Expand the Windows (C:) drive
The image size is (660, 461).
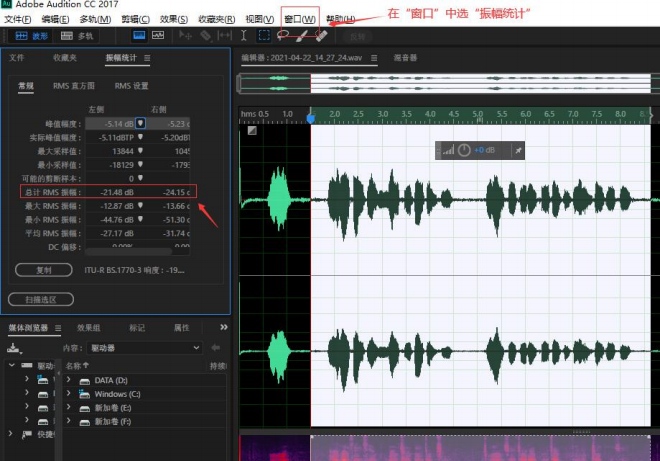[x=69, y=393]
